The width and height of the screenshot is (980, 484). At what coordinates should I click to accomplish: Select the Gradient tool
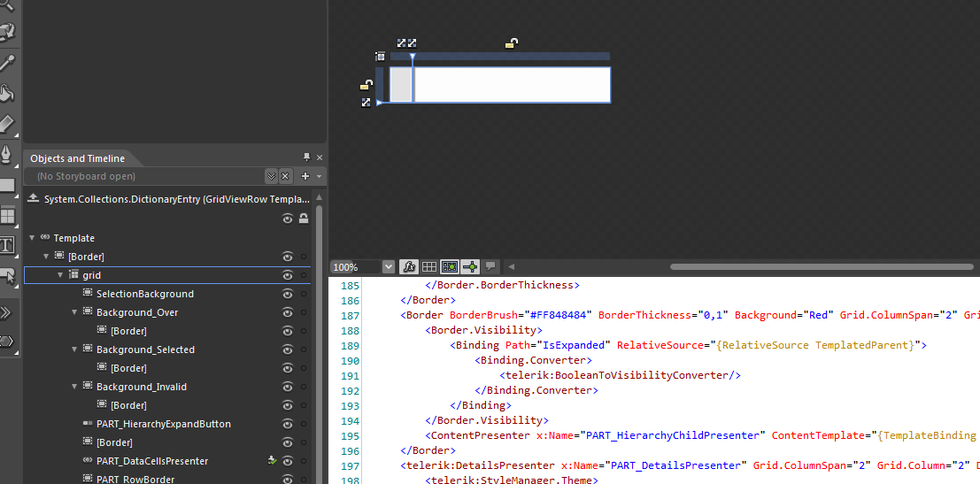click(7, 124)
